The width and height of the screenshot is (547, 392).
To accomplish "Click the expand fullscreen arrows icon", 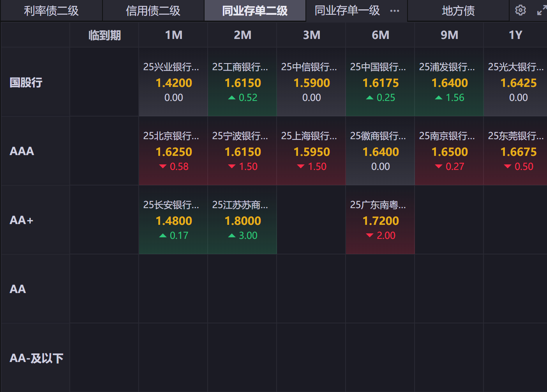I will click(542, 11).
